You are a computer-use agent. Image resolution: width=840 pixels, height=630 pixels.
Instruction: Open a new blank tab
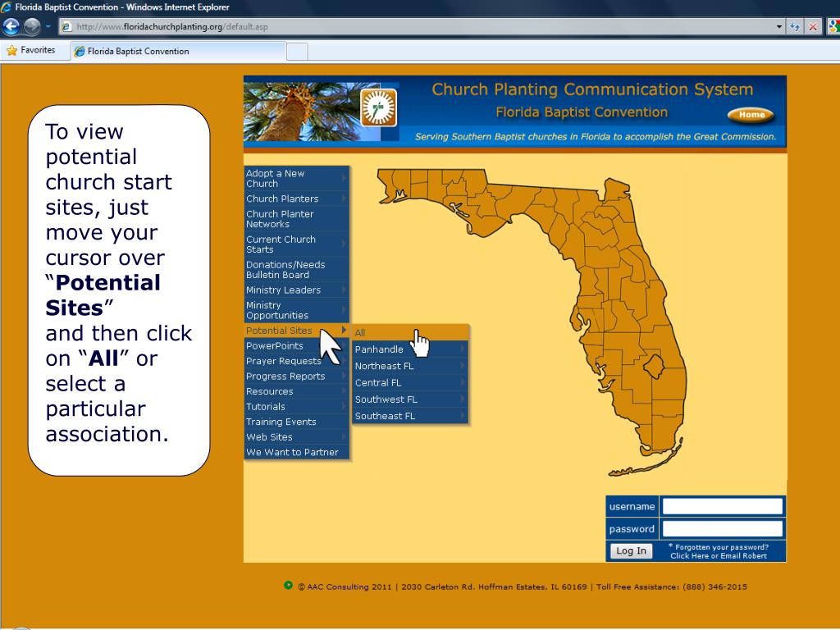[297, 52]
